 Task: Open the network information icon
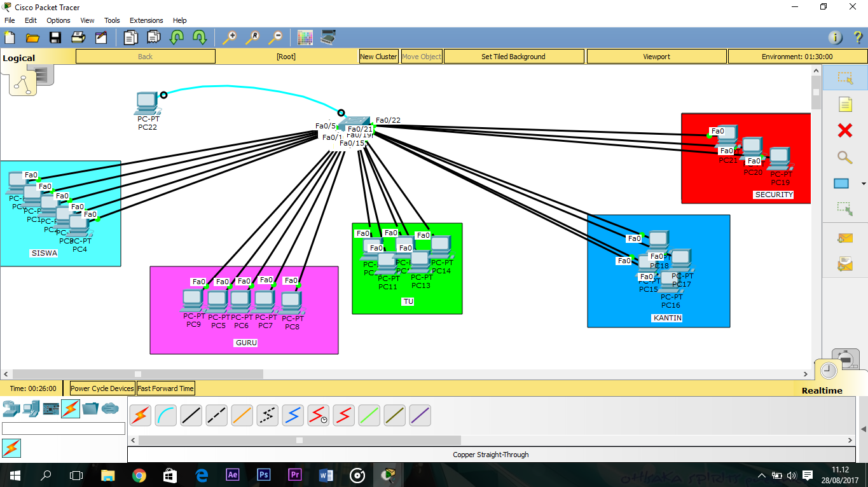(x=835, y=38)
